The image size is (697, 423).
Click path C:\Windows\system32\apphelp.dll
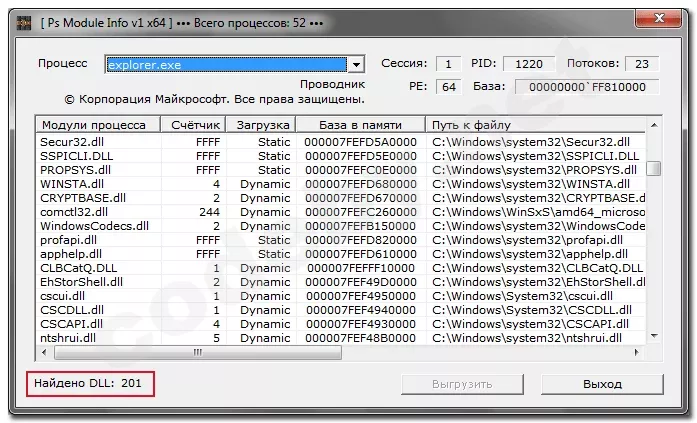[x=530, y=254]
